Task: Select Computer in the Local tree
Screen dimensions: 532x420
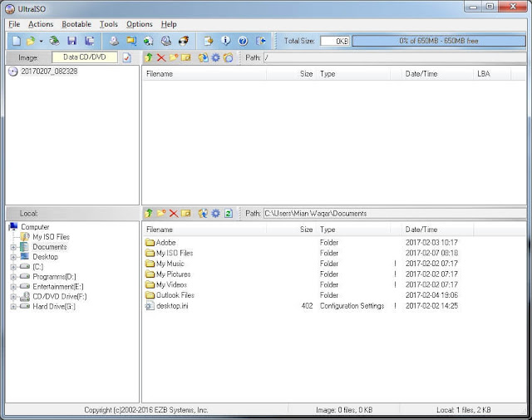Action: pyautogui.click(x=35, y=227)
